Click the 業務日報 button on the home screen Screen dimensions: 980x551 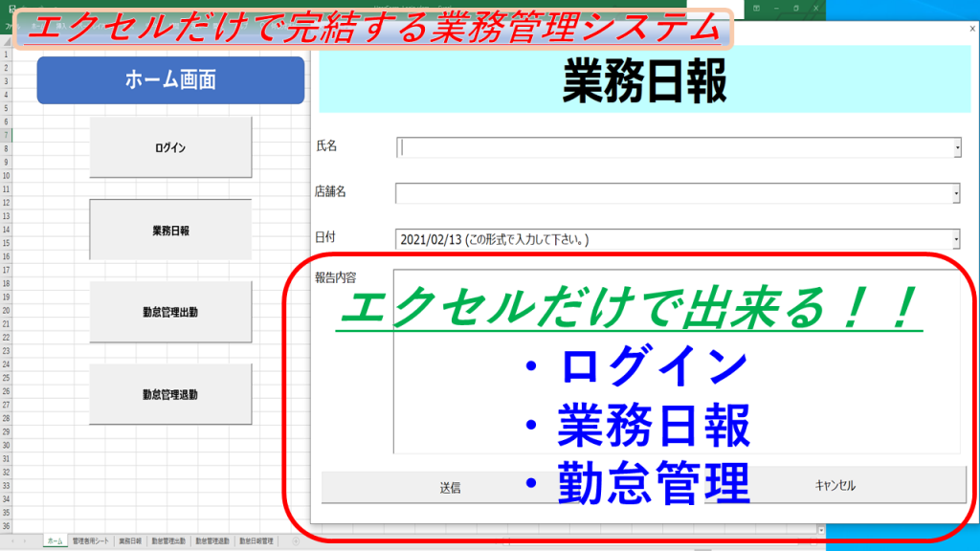(169, 229)
